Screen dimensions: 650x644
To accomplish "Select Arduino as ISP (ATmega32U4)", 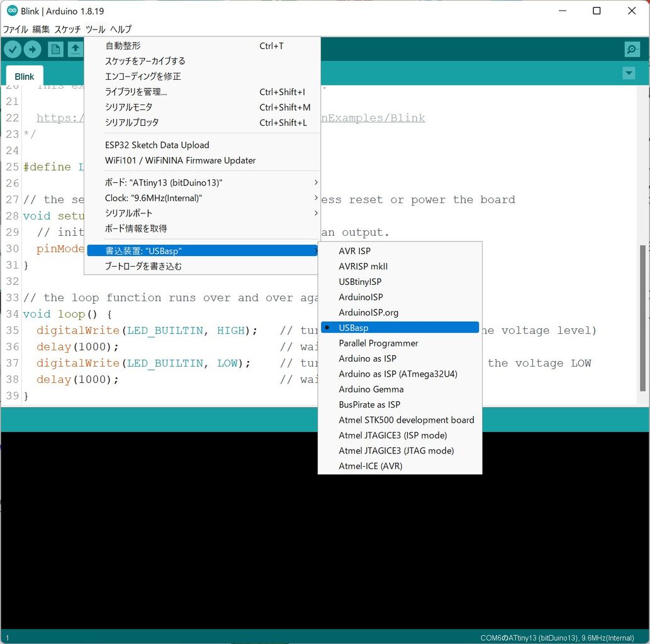I will (x=400, y=374).
